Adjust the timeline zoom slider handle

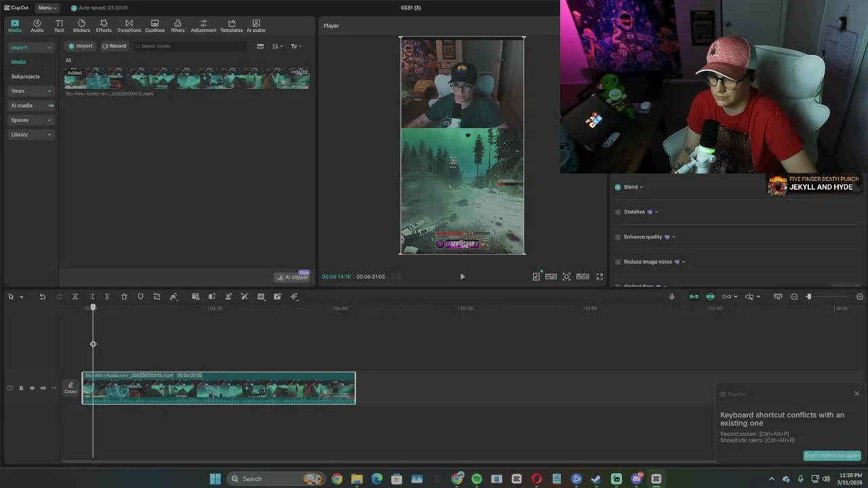click(x=808, y=297)
